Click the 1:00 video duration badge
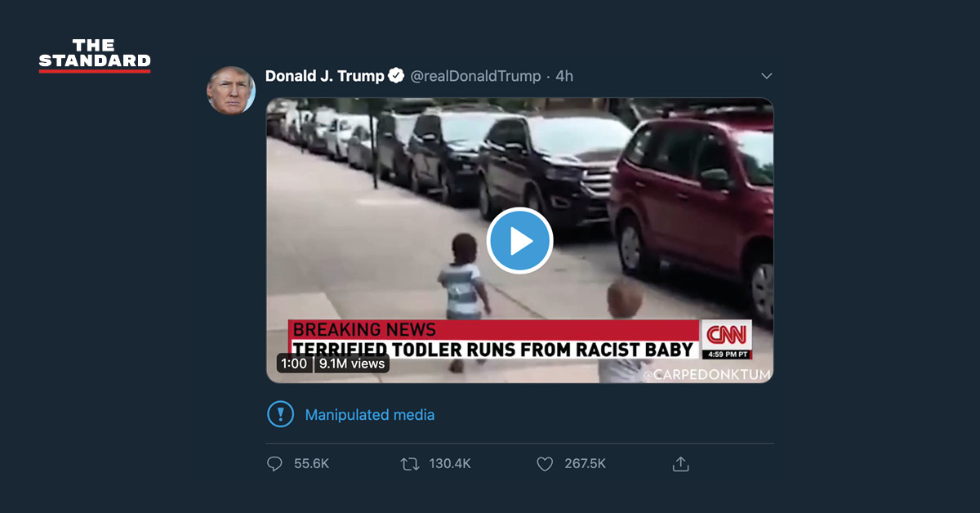This screenshot has height=513, width=980. 294,364
